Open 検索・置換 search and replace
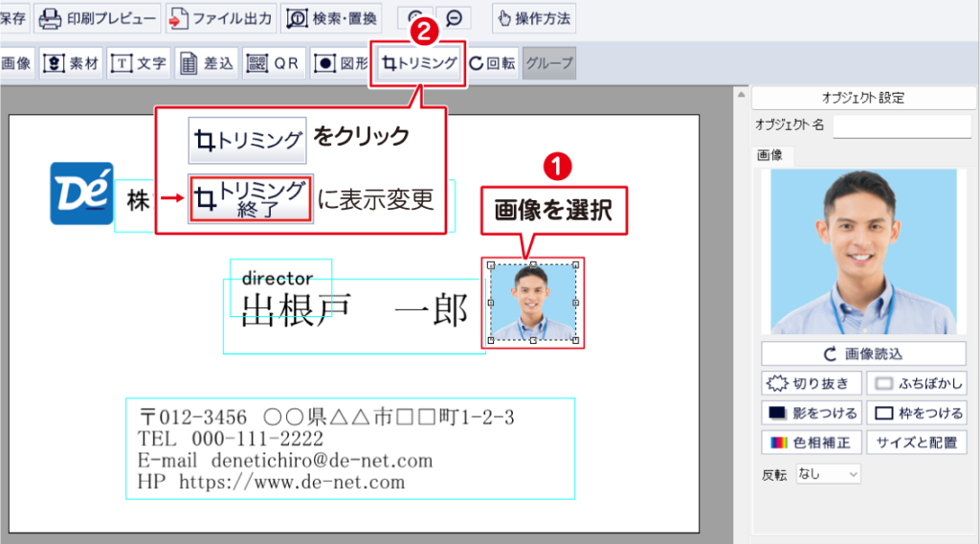 (331, 18)
